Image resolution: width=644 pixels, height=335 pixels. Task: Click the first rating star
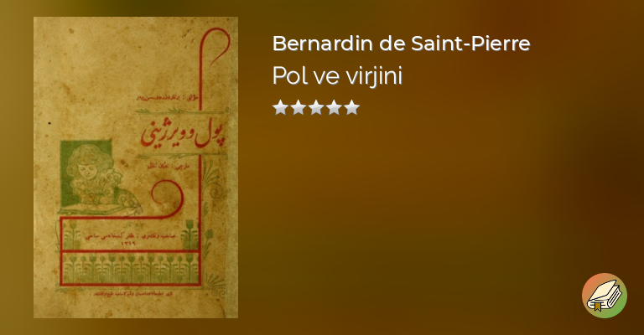[280, 107]
